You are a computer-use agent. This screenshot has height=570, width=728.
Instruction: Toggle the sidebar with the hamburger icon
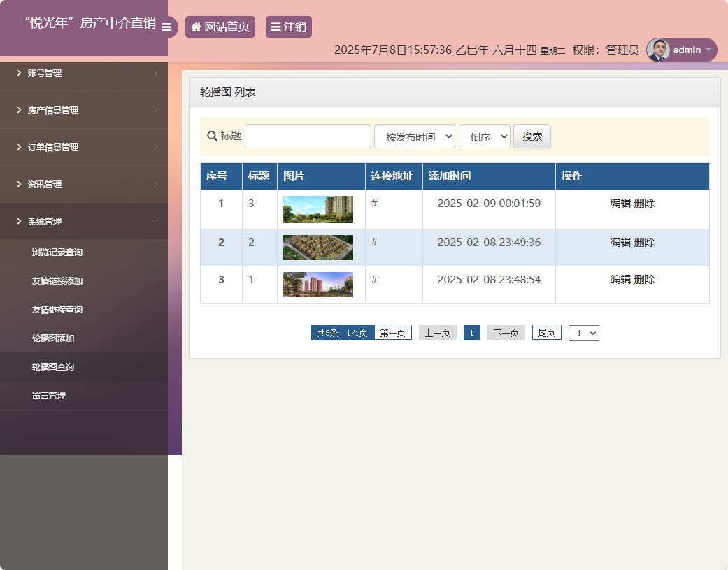(167, 27)
